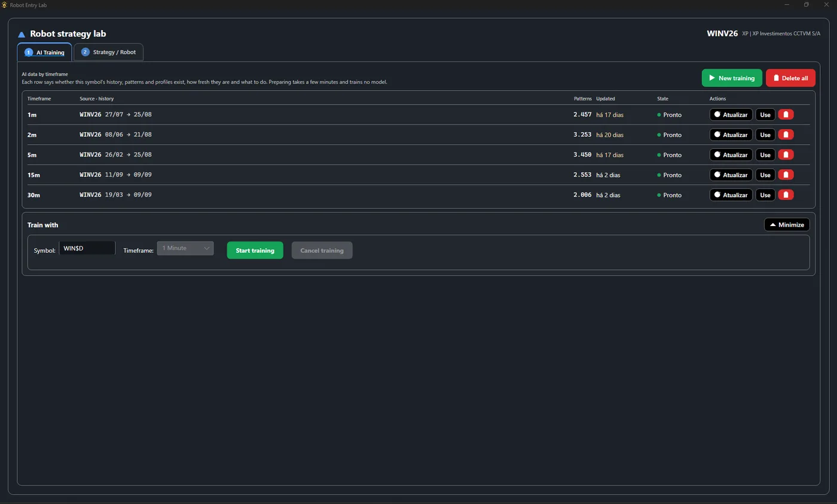Screen dimensions: 837x504
Task: Restore the window with the title bar restore button
Action: 806,5
